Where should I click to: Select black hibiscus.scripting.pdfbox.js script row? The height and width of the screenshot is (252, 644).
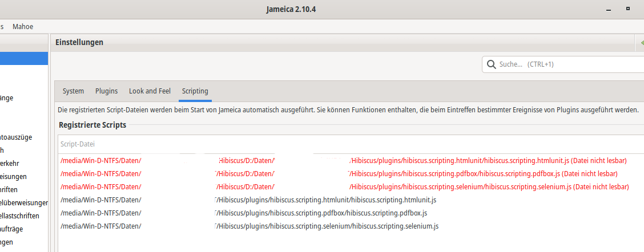click(351, 213)
